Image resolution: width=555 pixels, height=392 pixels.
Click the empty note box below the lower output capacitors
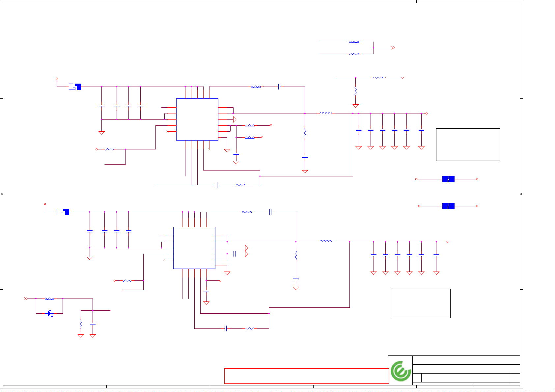coord(421,303)
